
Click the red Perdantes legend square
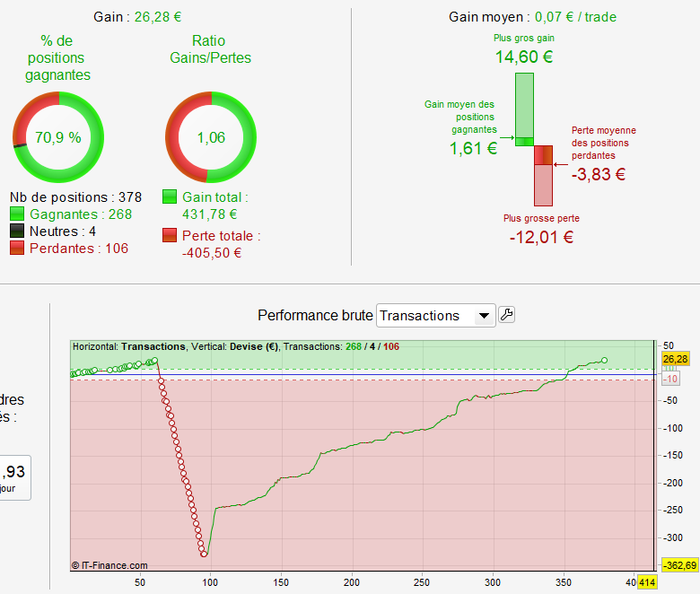coord(17,248)
